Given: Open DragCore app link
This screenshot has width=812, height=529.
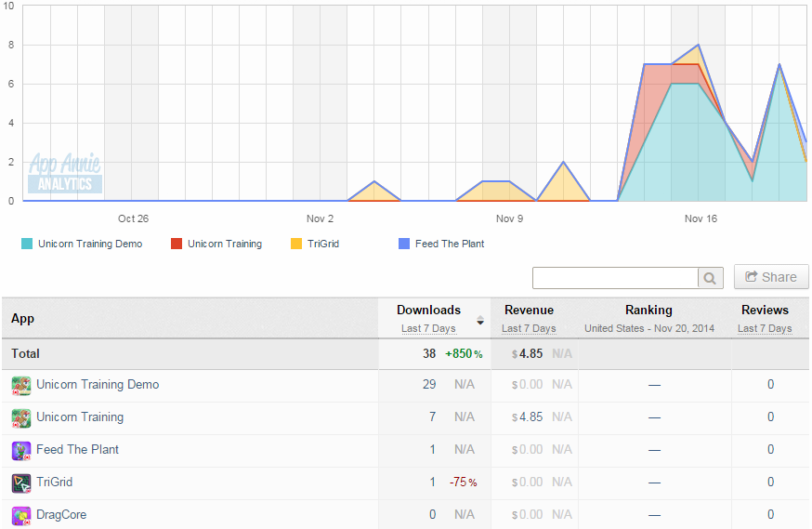Looking at the screenshot, I should pos(61,514).
